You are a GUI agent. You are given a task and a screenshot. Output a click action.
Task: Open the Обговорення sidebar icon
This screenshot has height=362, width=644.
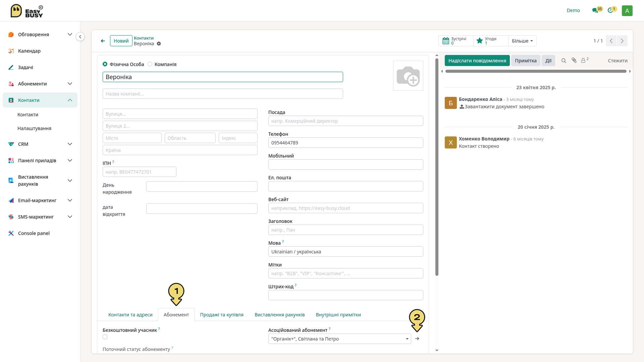(x=11, y=35)
